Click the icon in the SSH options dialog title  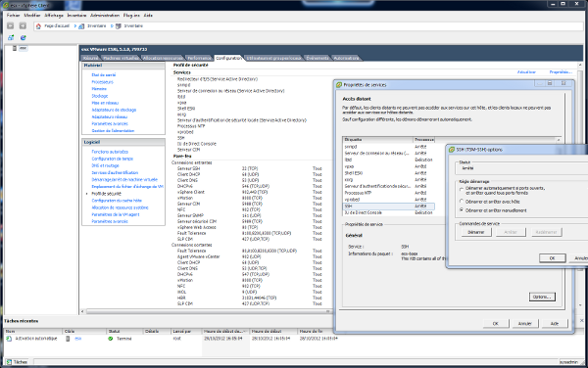click(x=452, y=150)
